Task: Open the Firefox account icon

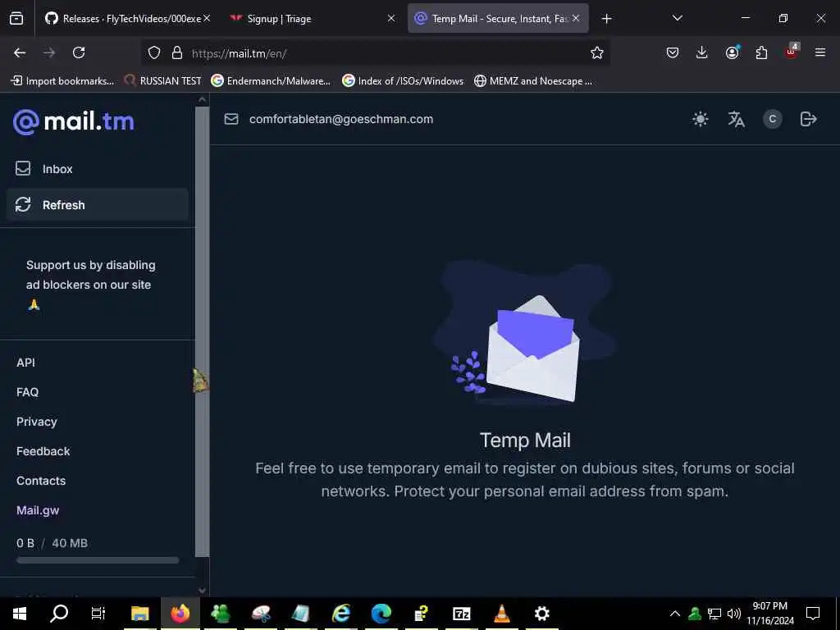Action: (x=732, y=52)
